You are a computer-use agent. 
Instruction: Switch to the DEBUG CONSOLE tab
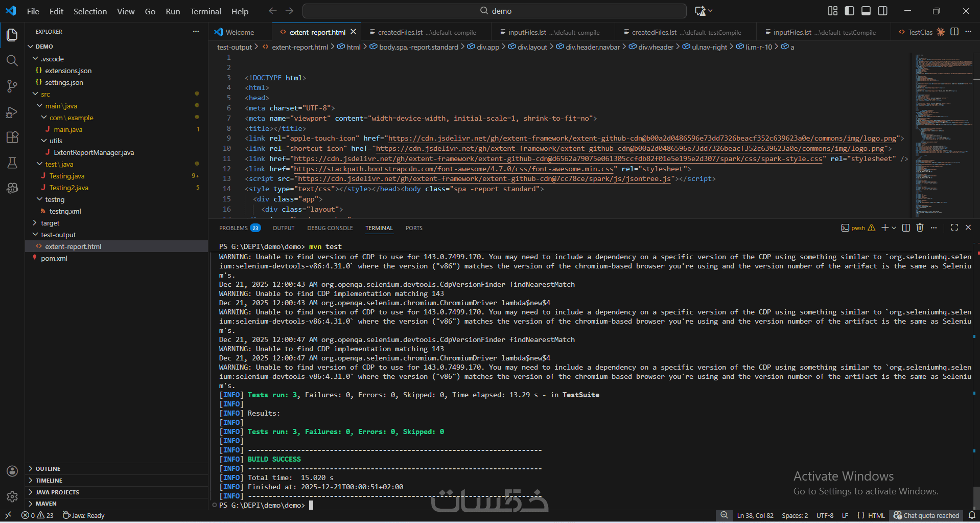click(x=330, y=228)
